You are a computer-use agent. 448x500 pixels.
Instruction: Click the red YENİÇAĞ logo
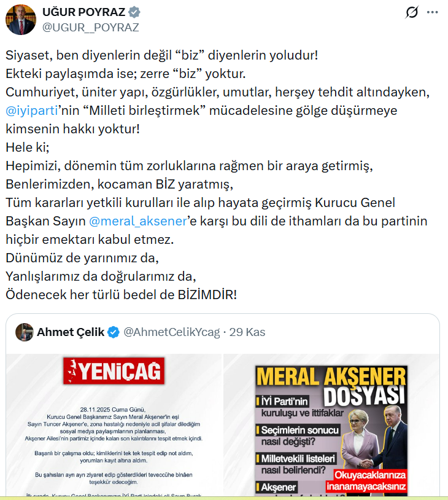point(114,370)
